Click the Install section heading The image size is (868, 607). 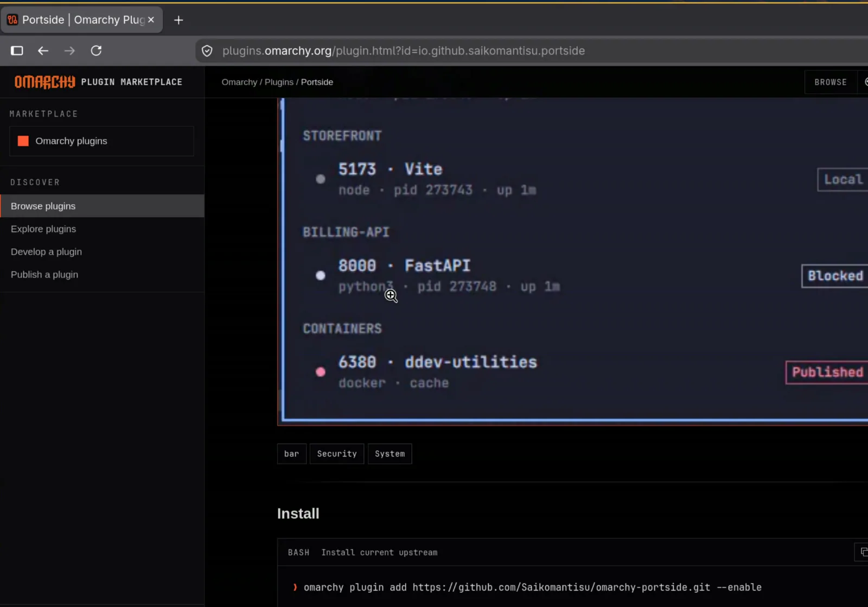pyautogui.click(x=298, y=514)
